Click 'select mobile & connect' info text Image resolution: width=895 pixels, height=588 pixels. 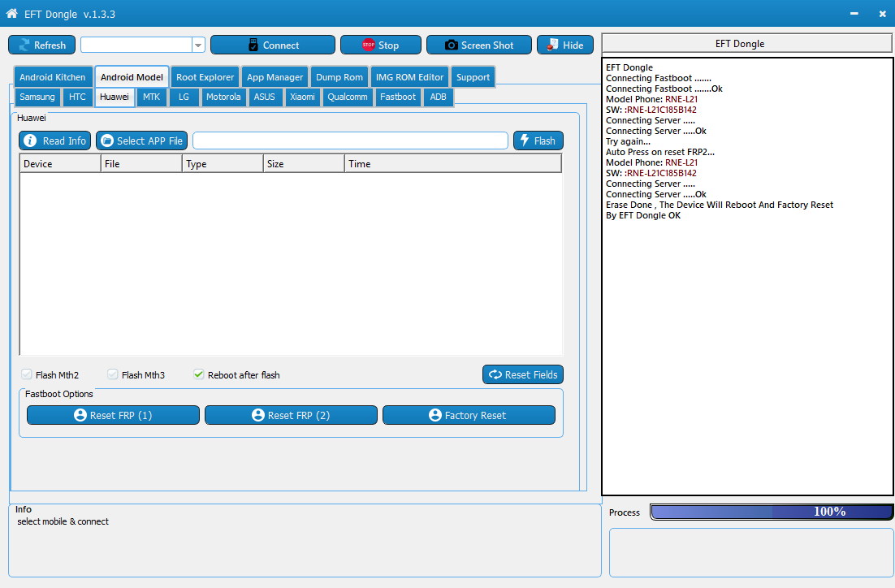[x=63, y=521]
